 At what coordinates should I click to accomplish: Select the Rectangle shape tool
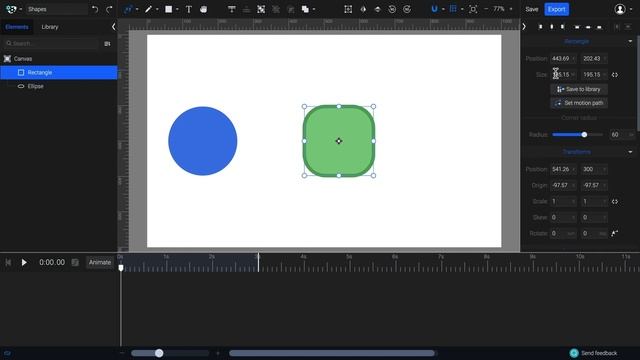pyautogui.click(x=168, y=9)
